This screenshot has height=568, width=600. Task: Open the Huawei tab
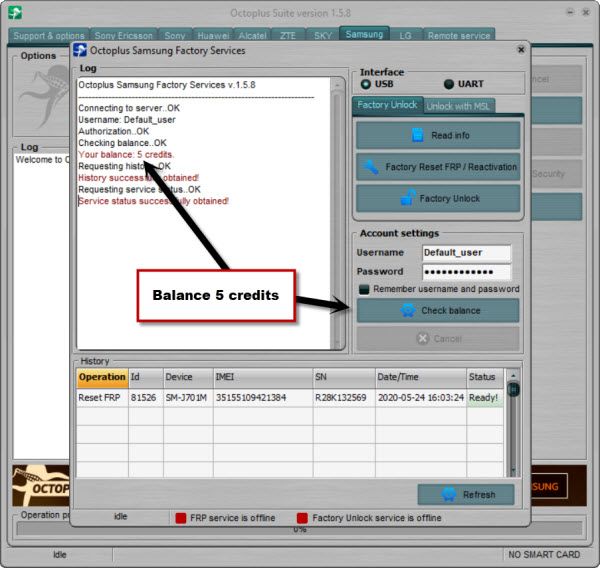tap(213, 36)
